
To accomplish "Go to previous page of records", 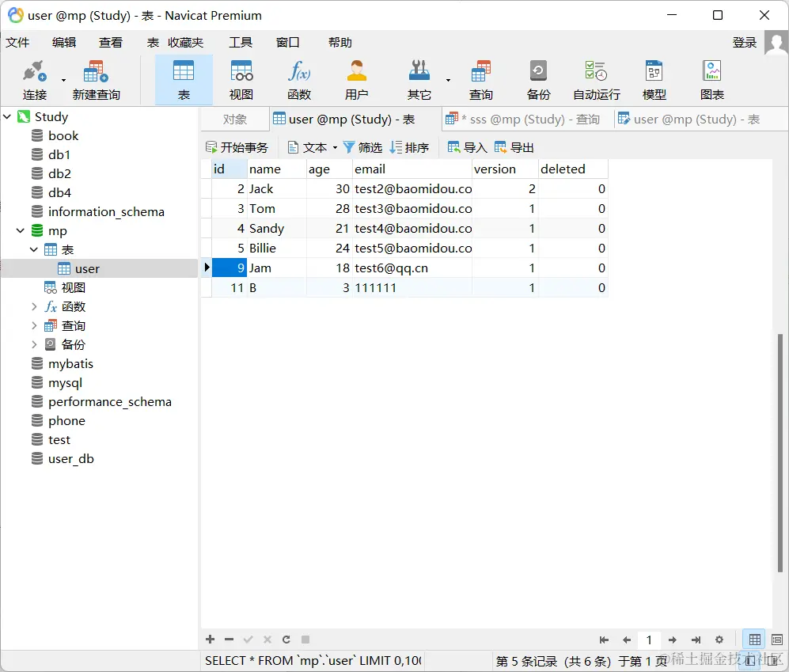I will click(x=627, y=640).
